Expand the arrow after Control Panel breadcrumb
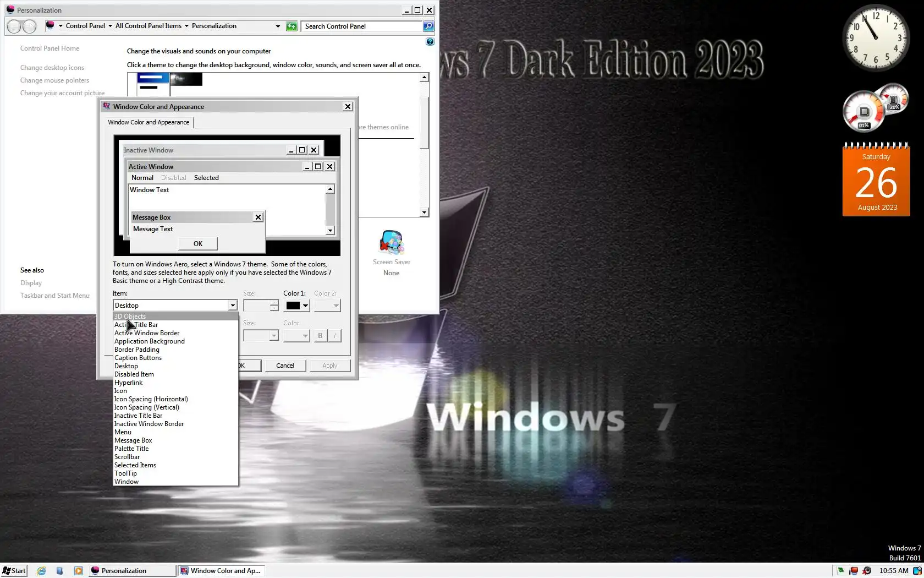The width and height of the screenshot is (924, 578). [x=110, y=26]
